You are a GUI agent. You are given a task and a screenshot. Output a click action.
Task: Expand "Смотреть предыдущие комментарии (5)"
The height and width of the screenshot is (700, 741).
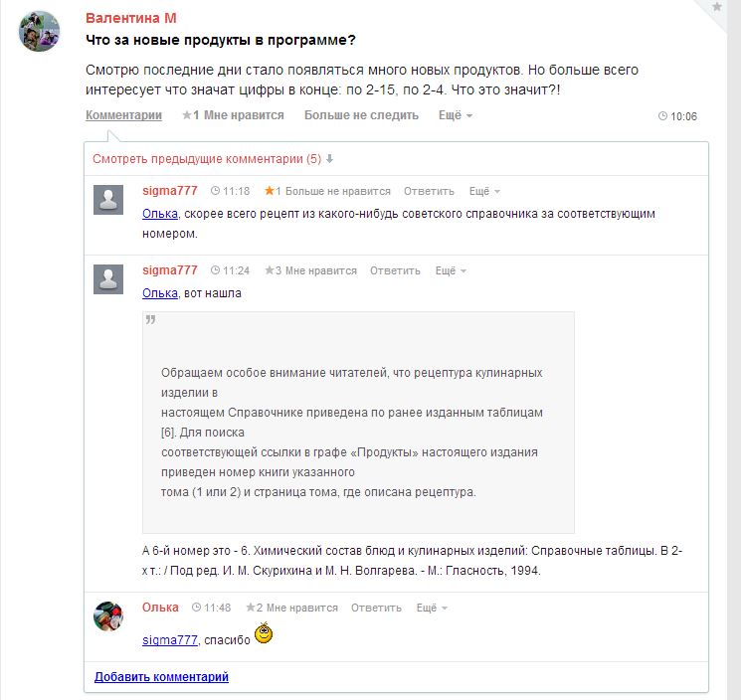[212, 159]
